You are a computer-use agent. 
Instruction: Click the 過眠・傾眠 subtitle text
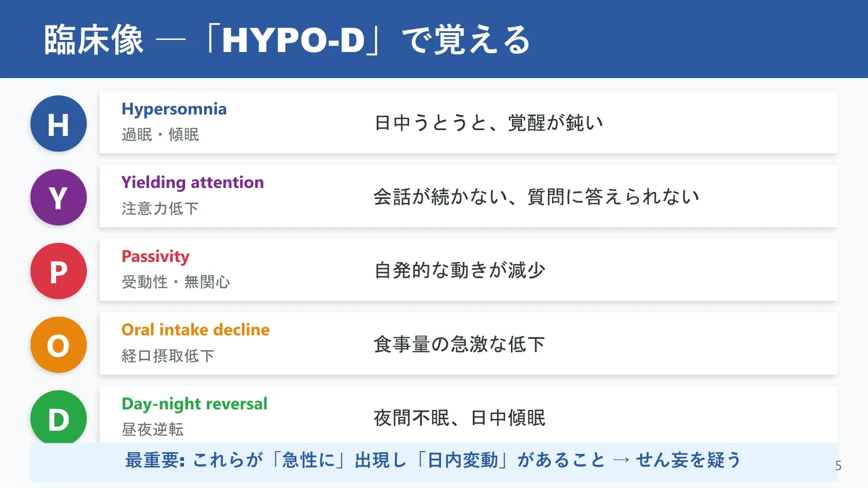[x=160, y=135]
